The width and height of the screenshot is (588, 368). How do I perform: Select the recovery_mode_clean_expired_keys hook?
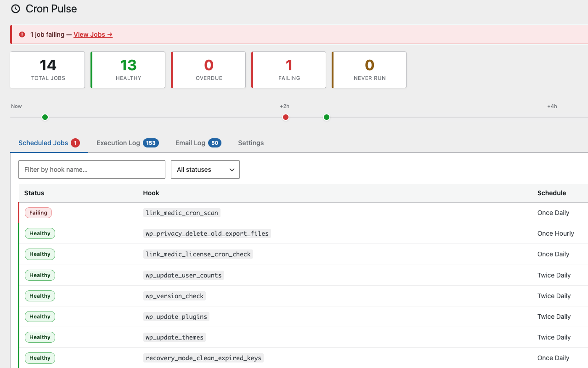[204, 358]
